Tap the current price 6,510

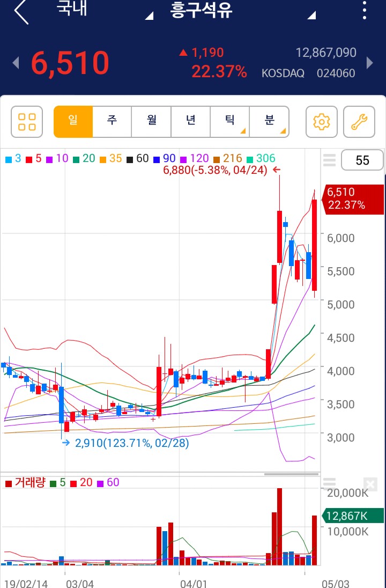tap(70, 63)
